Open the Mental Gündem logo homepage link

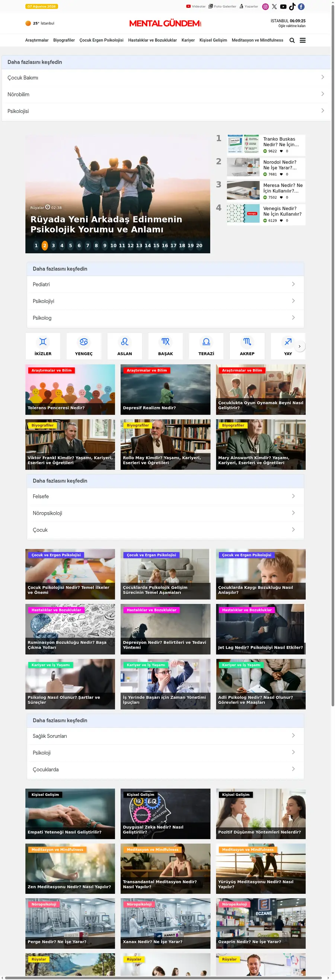(165, 23)
